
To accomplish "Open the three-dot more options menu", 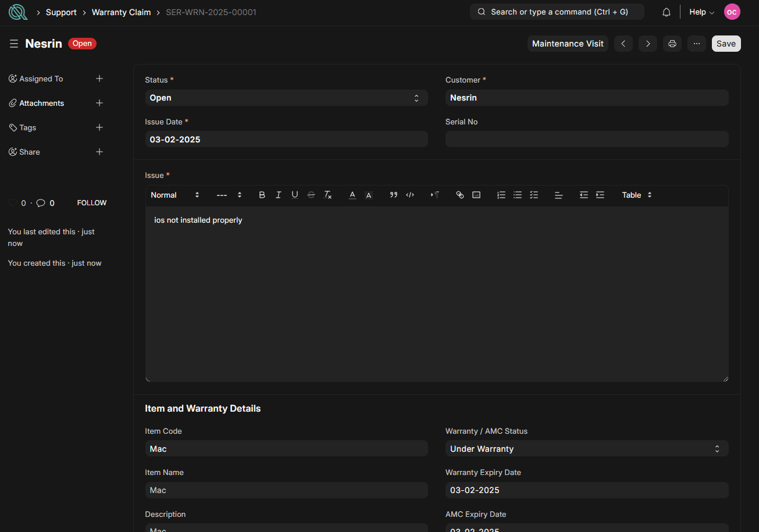I will (x=697, y=44).
